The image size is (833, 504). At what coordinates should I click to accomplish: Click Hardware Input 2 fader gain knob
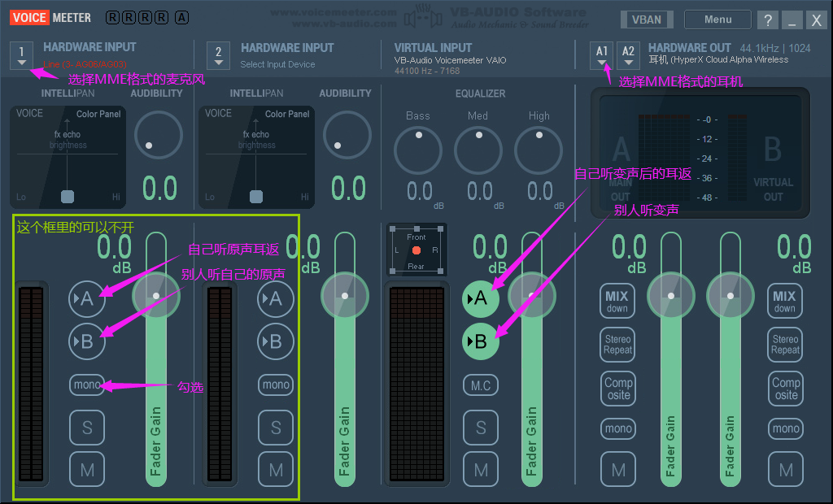click(x=345, y=296)
